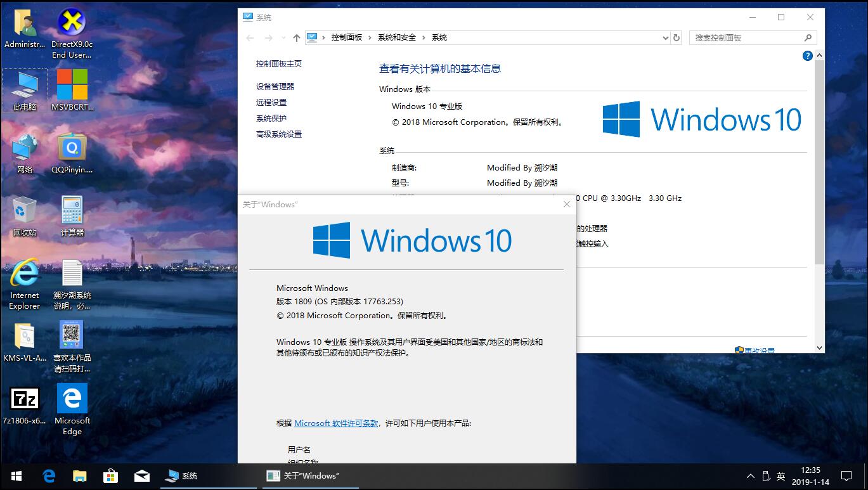868x490 pixels.
Task: Launch Microsoft Edge desktop icon
Action: click(72, 409)
